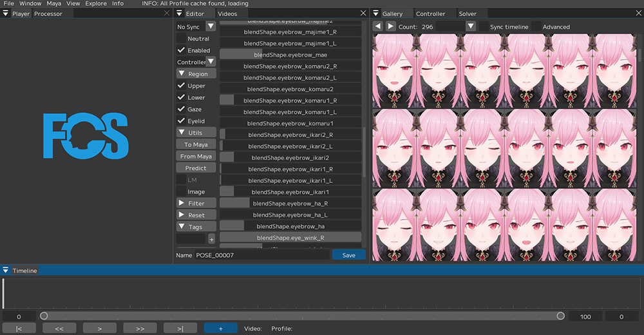644x335 pixels.
Task: Step forward with >> button
Action: (140, 329)
